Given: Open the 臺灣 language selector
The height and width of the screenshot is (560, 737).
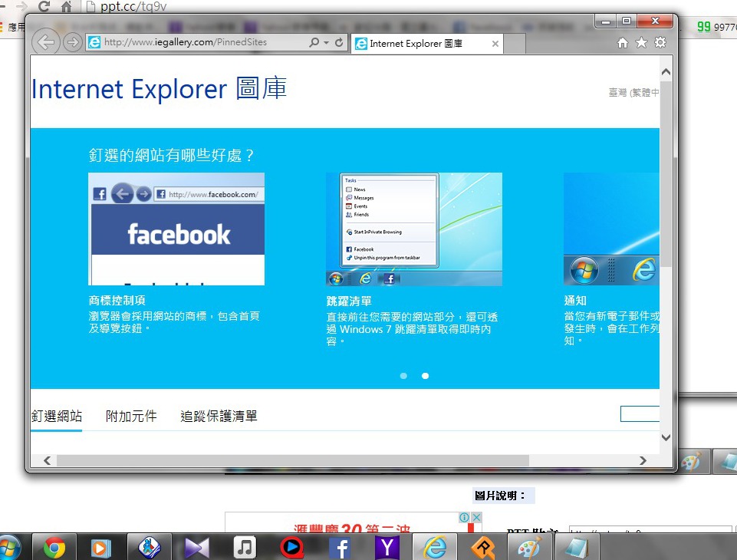Looking at the screenshot, I should click(x=633, y=92).
